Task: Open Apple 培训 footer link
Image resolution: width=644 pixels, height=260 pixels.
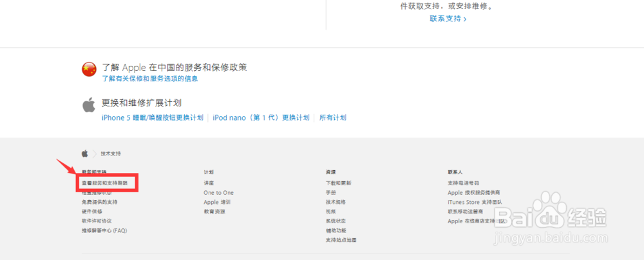Action: click(217, 202)
